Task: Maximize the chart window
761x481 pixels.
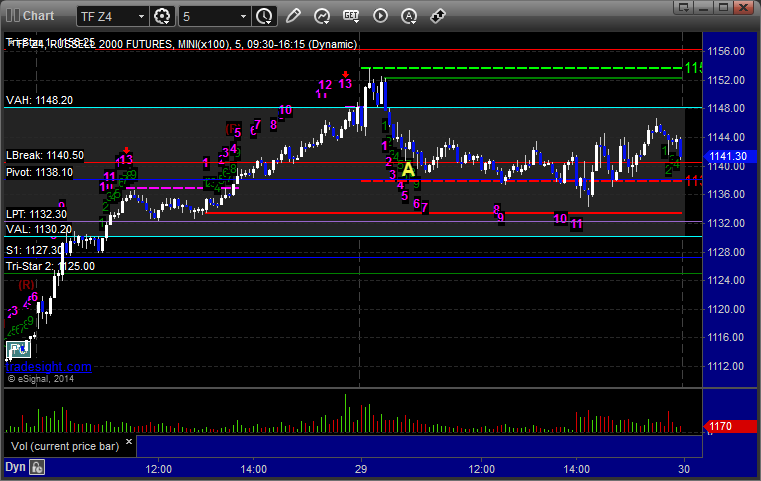Action: coord(723,7)
